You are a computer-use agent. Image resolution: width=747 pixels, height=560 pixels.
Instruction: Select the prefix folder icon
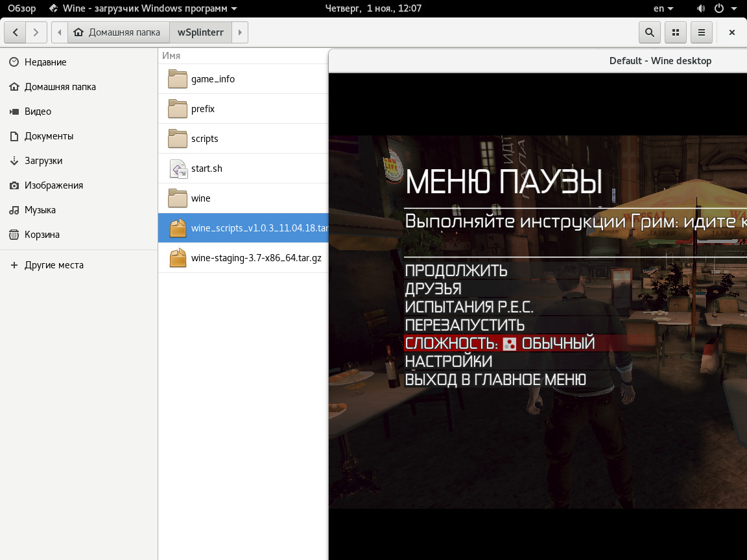pyautogui.click(x=178, y=109)
